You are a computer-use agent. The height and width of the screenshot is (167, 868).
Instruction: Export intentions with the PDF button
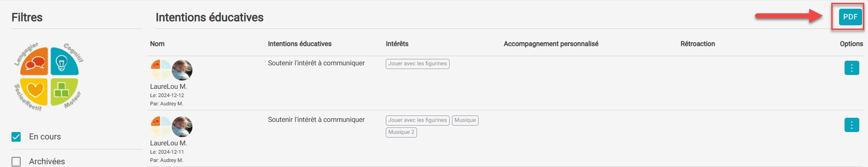coord(850,17)
